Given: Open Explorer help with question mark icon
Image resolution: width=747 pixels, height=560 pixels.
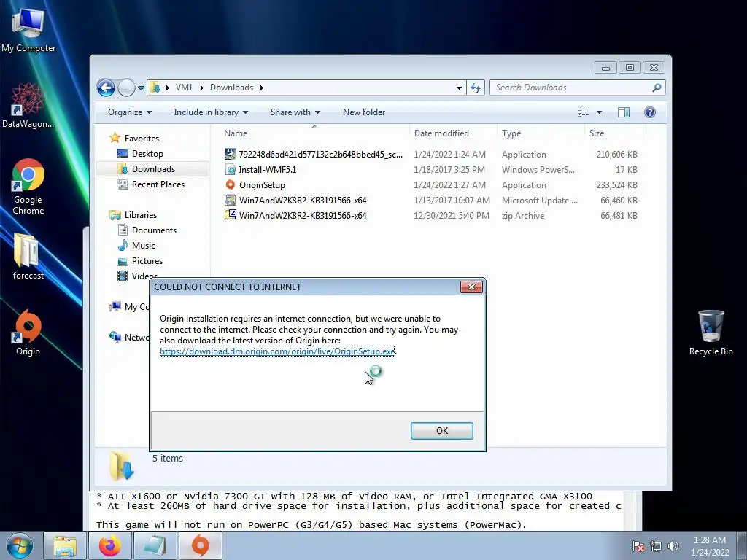Looking at the screenshot, I should 650,112.
